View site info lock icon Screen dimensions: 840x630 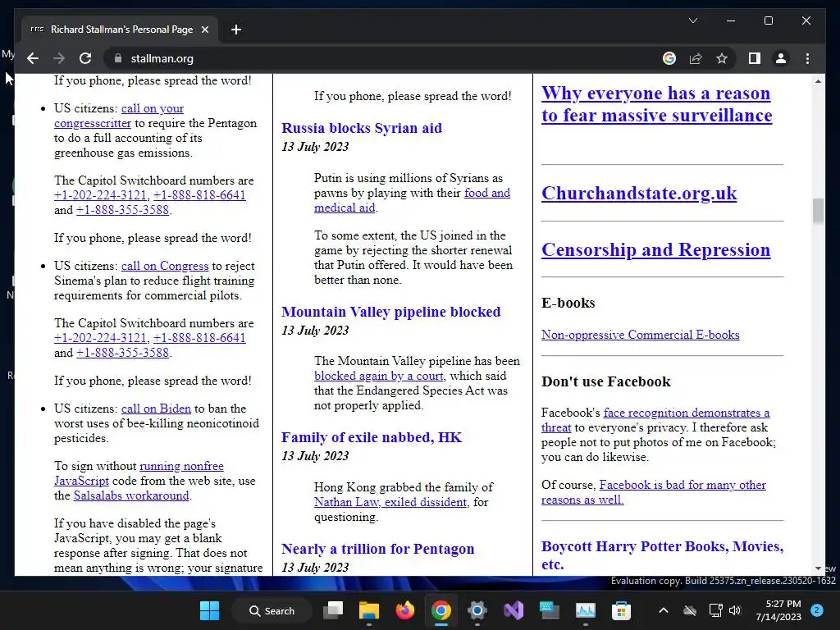coord(118,58)
